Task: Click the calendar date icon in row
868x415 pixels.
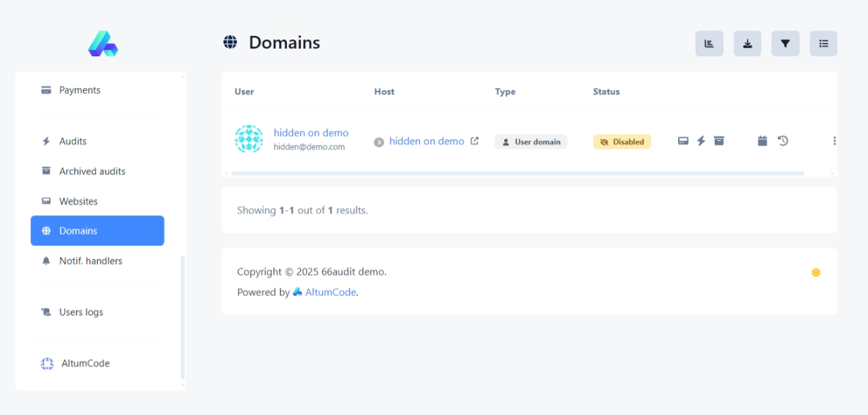Action: click(762, 141)
